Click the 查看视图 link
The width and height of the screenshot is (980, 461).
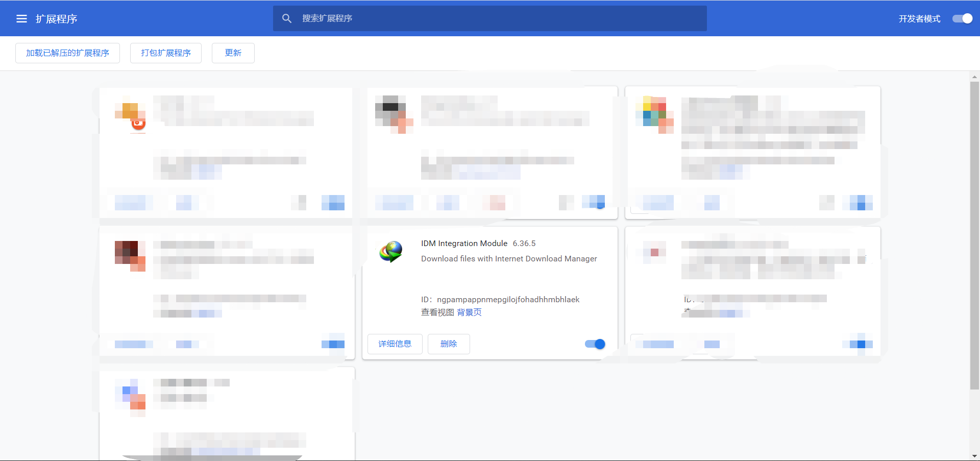(x=437, y=312)
